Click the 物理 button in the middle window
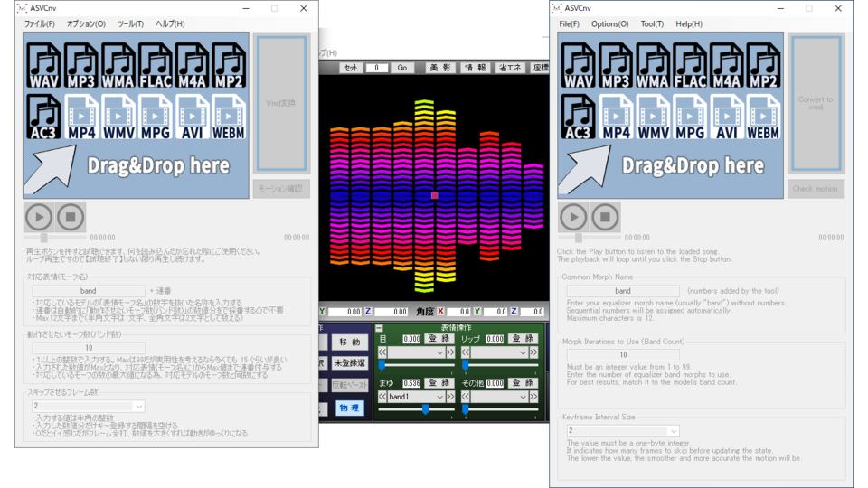The height and width of the screenshot is (488, 868). pos(349,408)
